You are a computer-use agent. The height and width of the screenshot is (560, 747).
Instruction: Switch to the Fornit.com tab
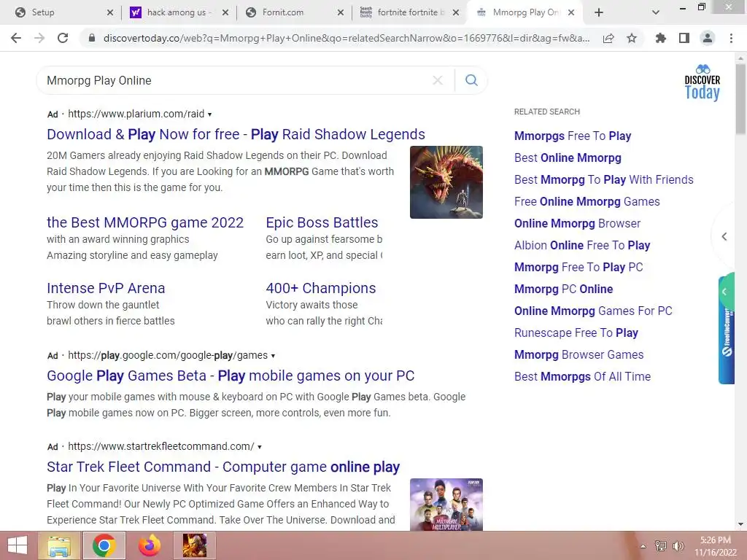tap(295, 12)
